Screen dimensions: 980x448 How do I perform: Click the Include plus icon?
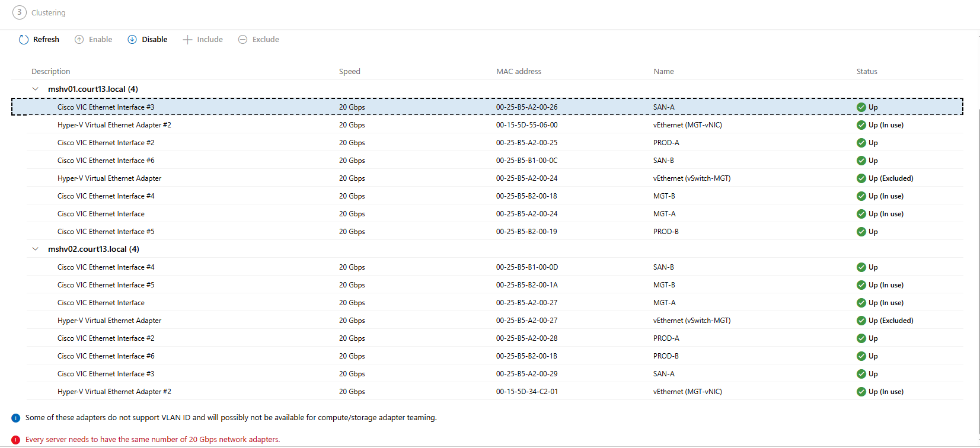pos(187,40)
